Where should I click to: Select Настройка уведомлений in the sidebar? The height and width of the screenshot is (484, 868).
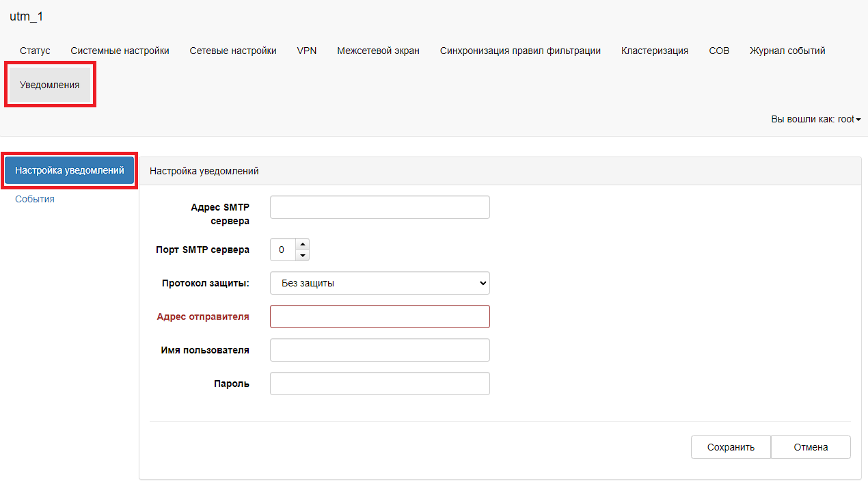[x=70, y=170]
